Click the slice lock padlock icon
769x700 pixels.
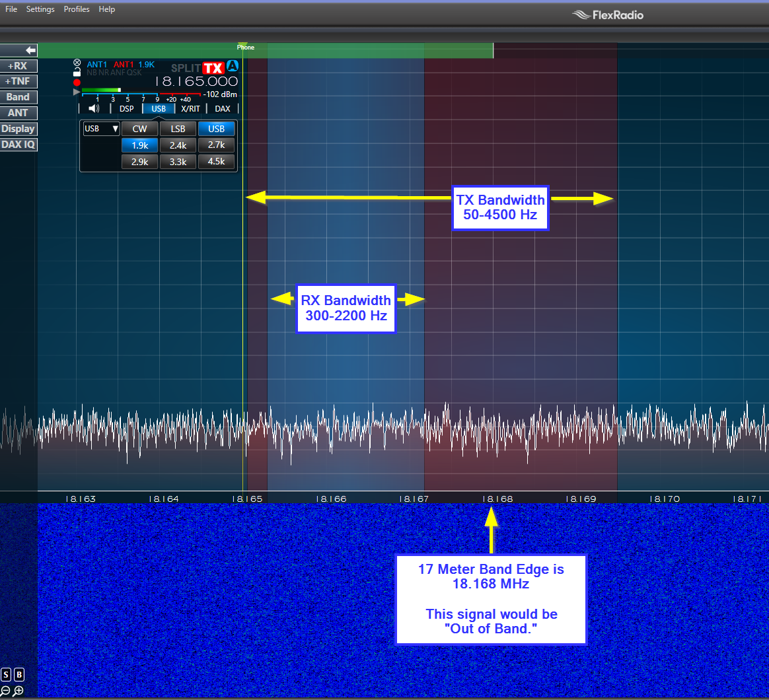(77, 72)
